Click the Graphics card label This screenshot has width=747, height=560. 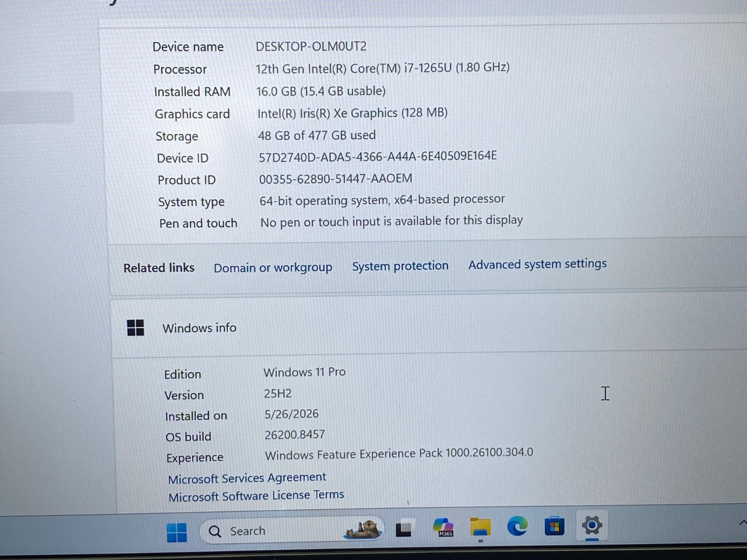tap(192, 114)
